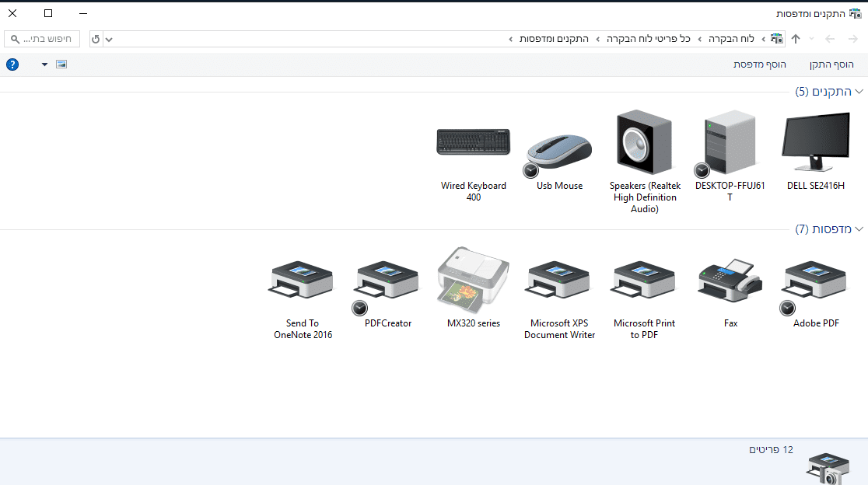
Task: Click the search box 'חיפוש בתי...'
Action: pyautogui.click(x=42, y=39)
